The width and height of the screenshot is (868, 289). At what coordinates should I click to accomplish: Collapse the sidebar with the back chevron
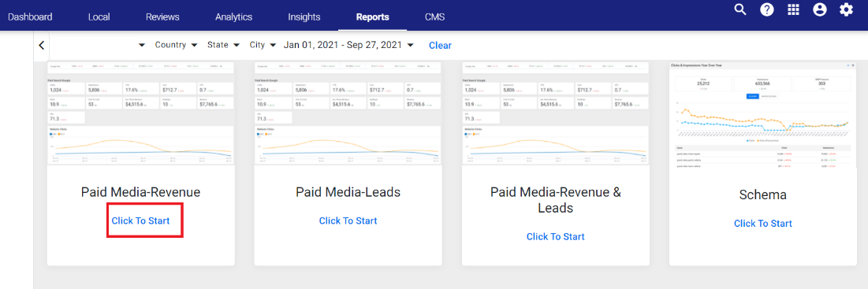42,46
